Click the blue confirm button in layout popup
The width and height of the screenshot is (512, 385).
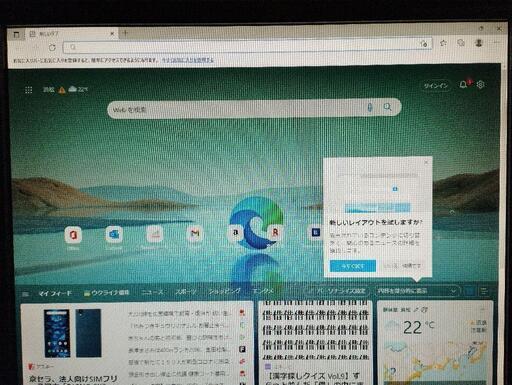(353, 266)
